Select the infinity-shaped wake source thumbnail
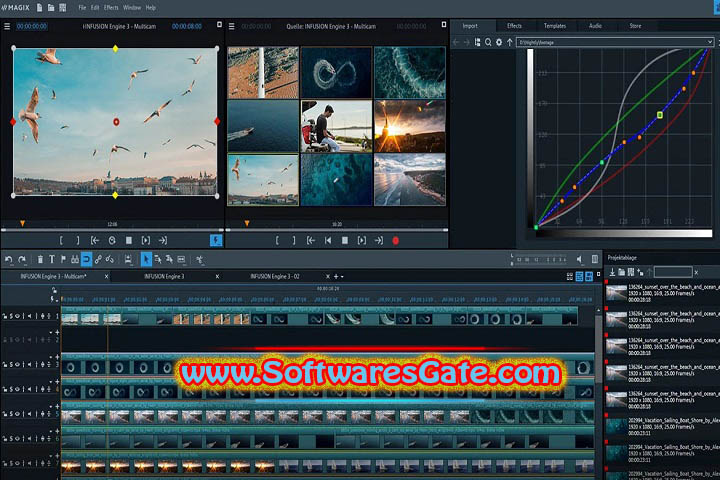The image size is (720, 480). pos(337,72)
